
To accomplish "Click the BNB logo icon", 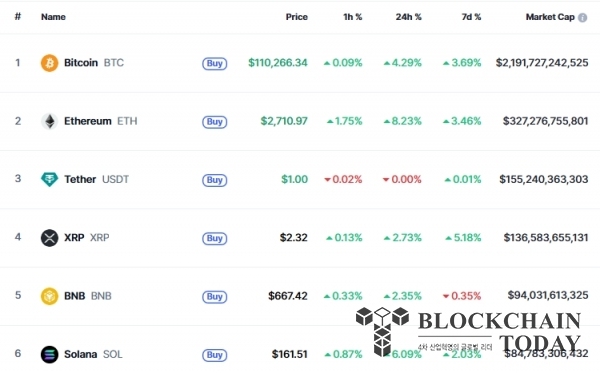I will (49, 296).
